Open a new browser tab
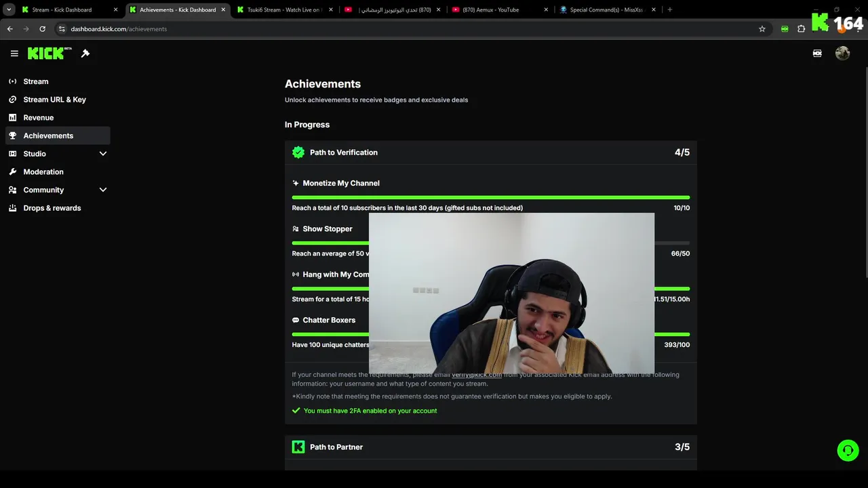 click(670, 9)
